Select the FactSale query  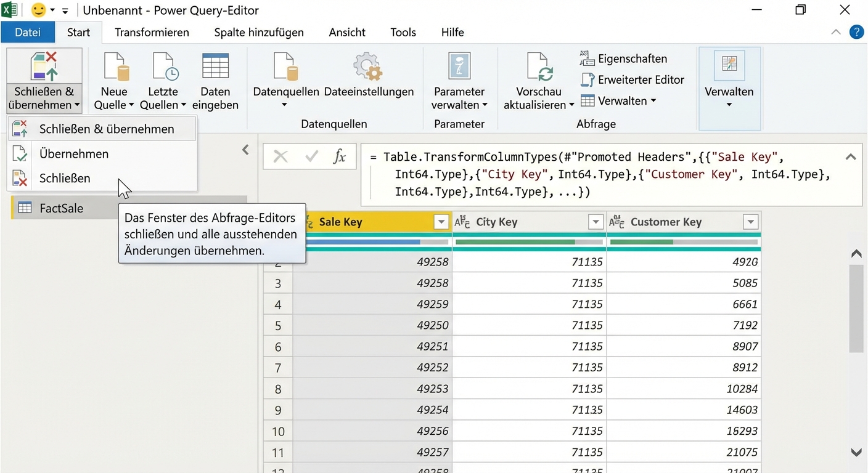point(61,208)
